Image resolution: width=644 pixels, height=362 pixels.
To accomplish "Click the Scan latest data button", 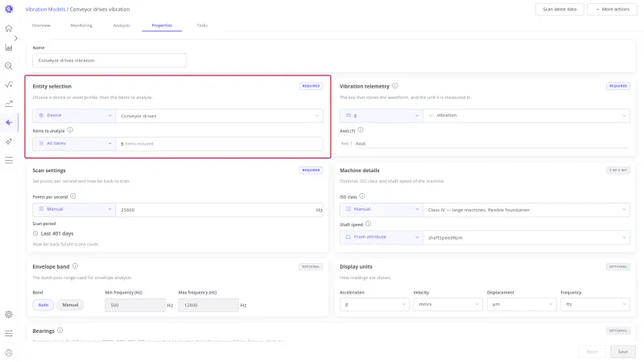I will (559, 9).
